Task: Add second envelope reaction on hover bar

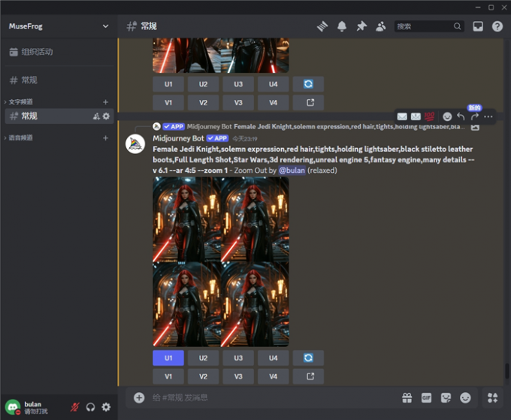Action: click(x=416, y=116)
